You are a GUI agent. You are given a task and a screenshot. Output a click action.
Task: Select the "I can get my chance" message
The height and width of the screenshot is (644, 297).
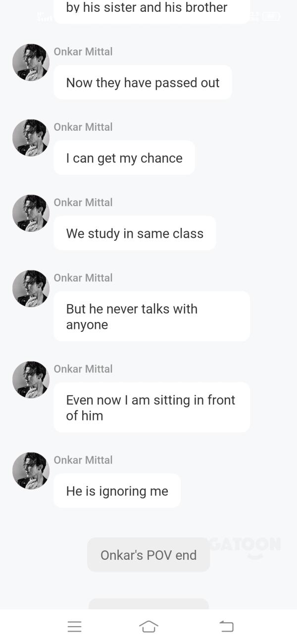tap(124, 158)
